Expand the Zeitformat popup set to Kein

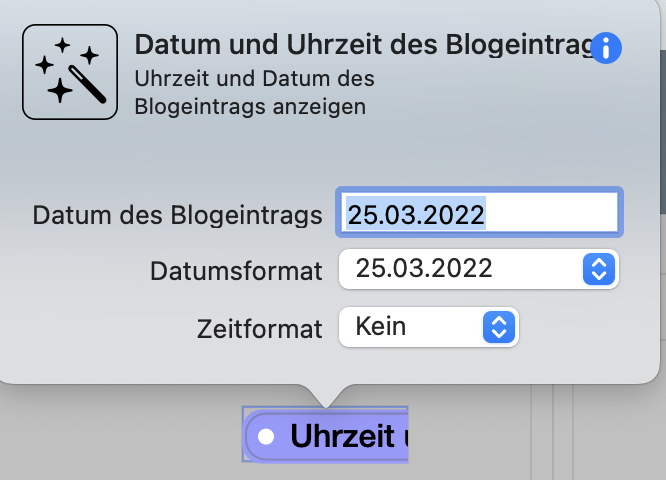[x=429, y=327]
